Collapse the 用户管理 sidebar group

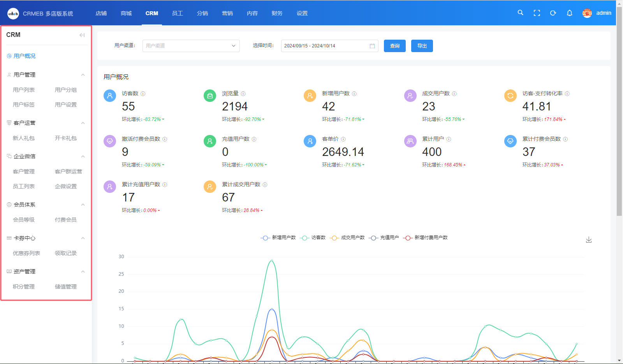(x=83, y=75)
